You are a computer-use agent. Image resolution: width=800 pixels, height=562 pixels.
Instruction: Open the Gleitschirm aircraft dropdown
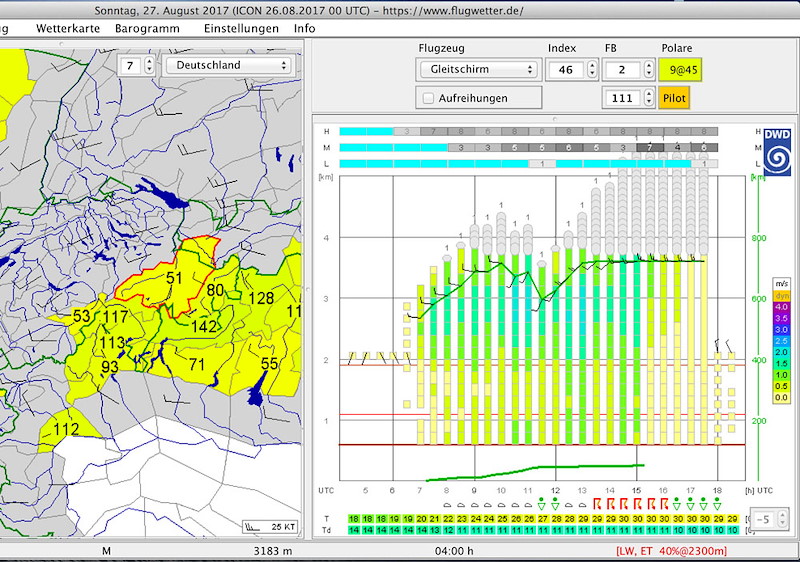(x=478, y=70)
